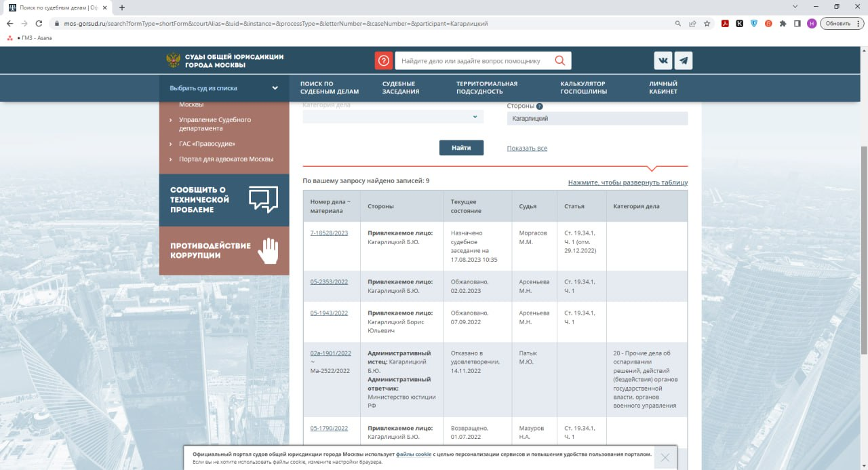Open the orange circle extension icon

768,23
